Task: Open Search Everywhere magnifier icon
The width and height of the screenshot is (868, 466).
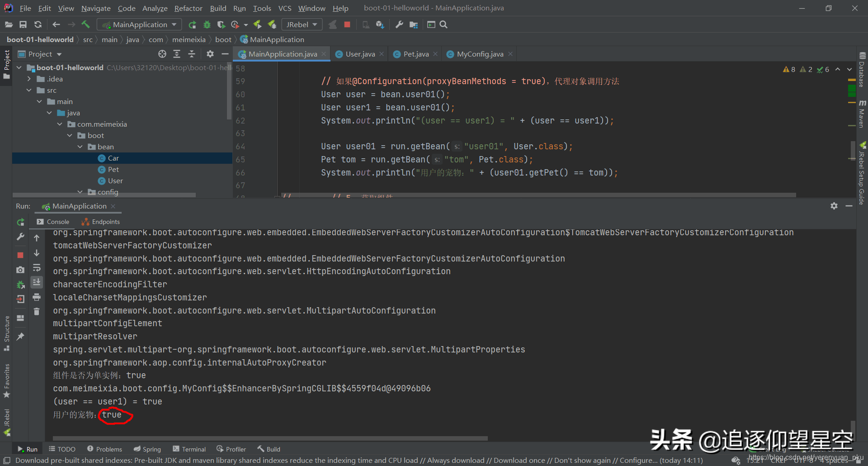Action: pyautogui.click(x=443, y=24)
